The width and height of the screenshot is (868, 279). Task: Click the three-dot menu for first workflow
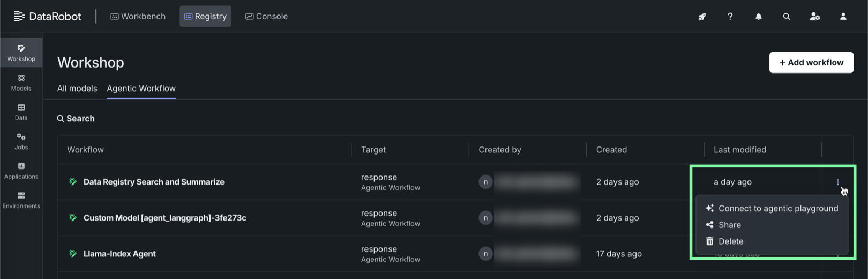tap(837, 182)
